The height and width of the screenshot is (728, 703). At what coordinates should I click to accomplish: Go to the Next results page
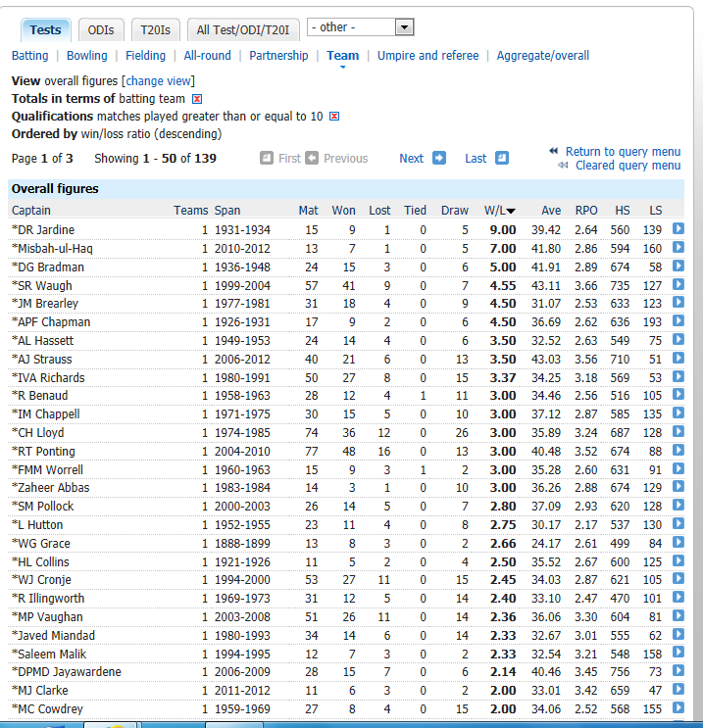tap(411, 159)
